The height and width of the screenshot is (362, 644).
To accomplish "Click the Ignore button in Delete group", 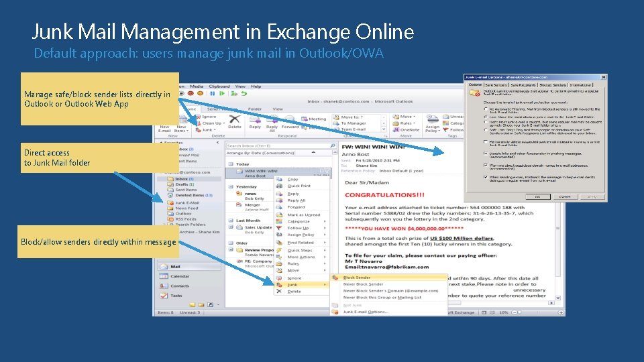I will pyautogui.click(x=206, y=117).
